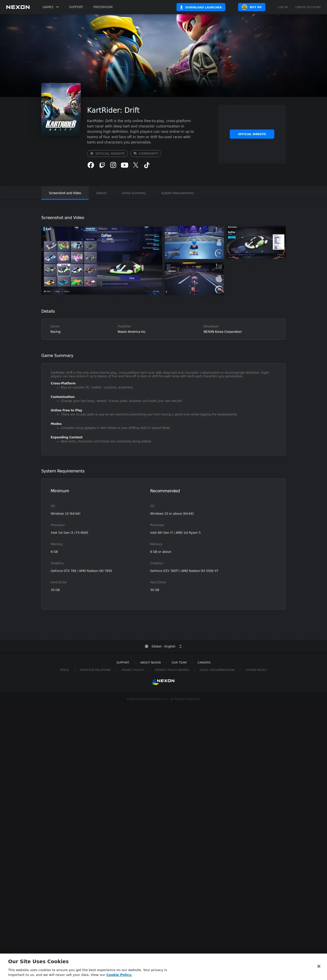Open the Twitch social icon
Image resolution: width=327 pixels, height=980 pixels.
102,165
